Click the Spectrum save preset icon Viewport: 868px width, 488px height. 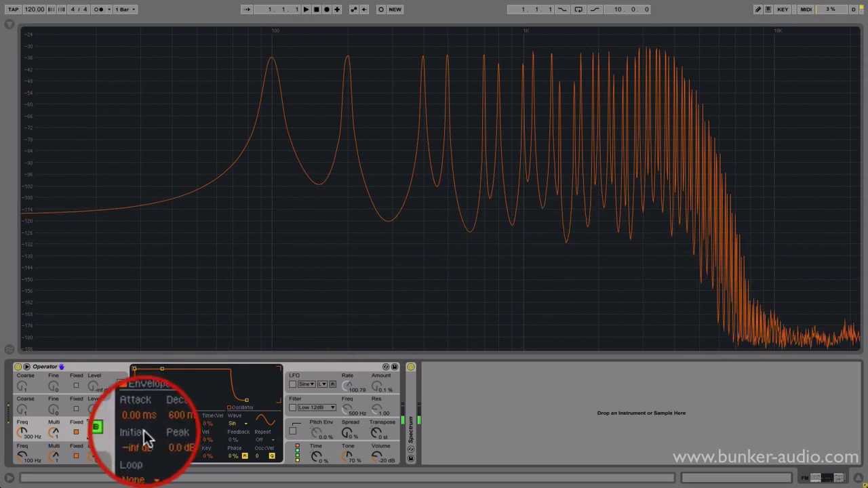pyautogui.click(x=411, y=458)
